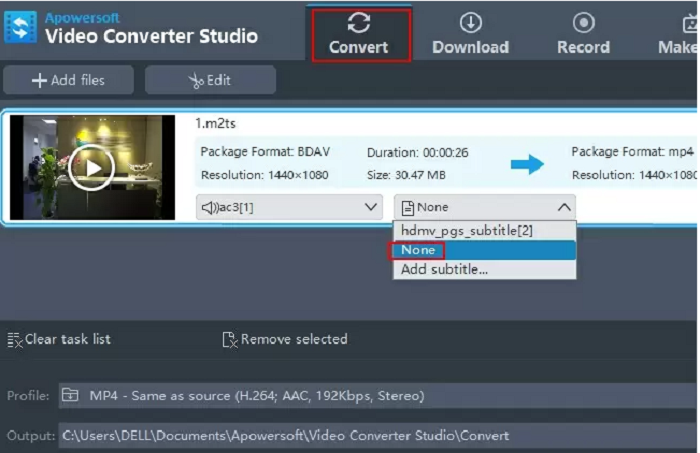Click the plus icon on Add files
700x453 pixels.
click(39, 81)
